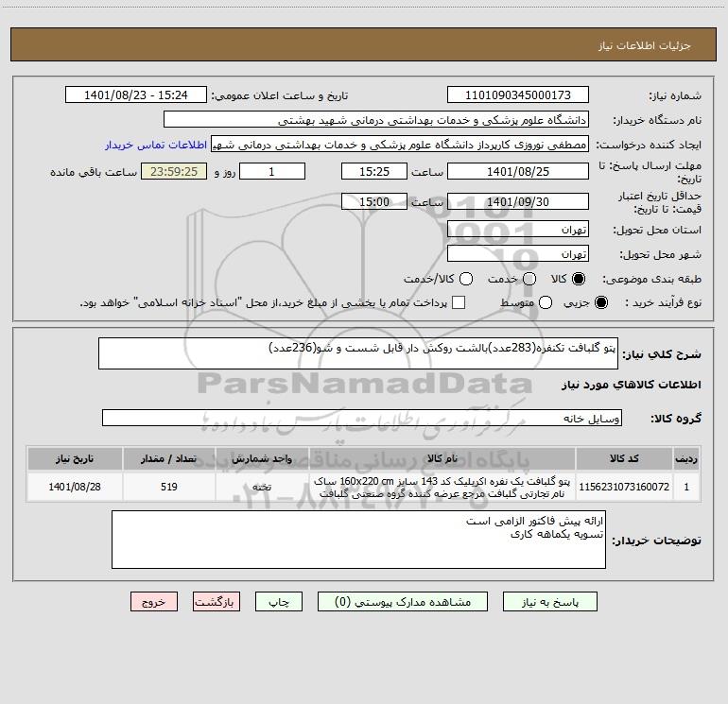Click مشاهده مدارک پیوستی (0) button
This screenshot has height=704, width=728.
click(403, 602)
